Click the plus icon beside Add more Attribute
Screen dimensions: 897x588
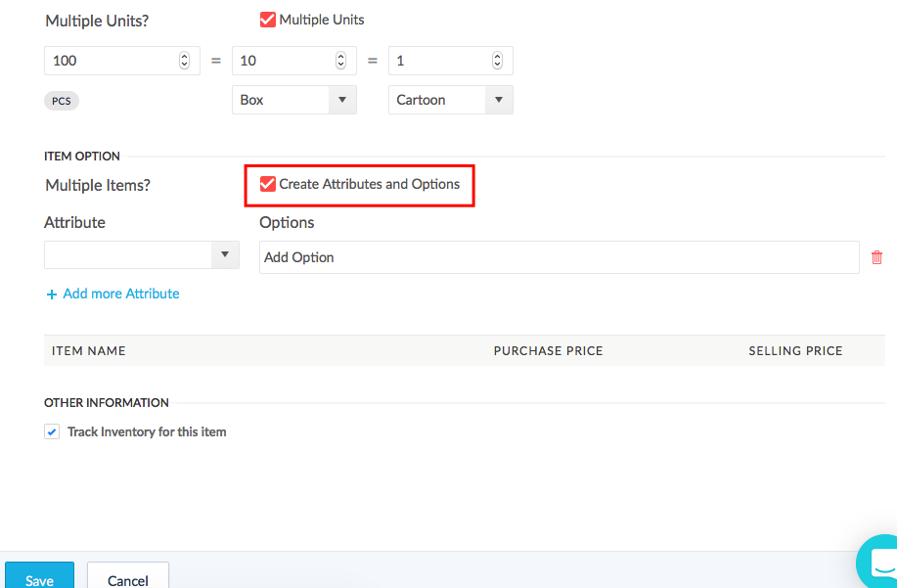(52, 294)
